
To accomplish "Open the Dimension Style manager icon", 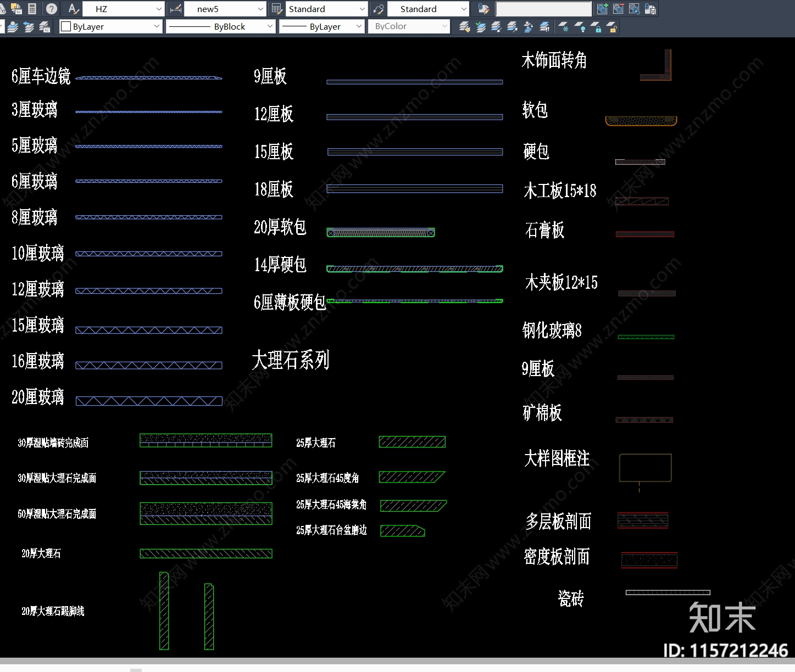I will click(x=176, y=9).
